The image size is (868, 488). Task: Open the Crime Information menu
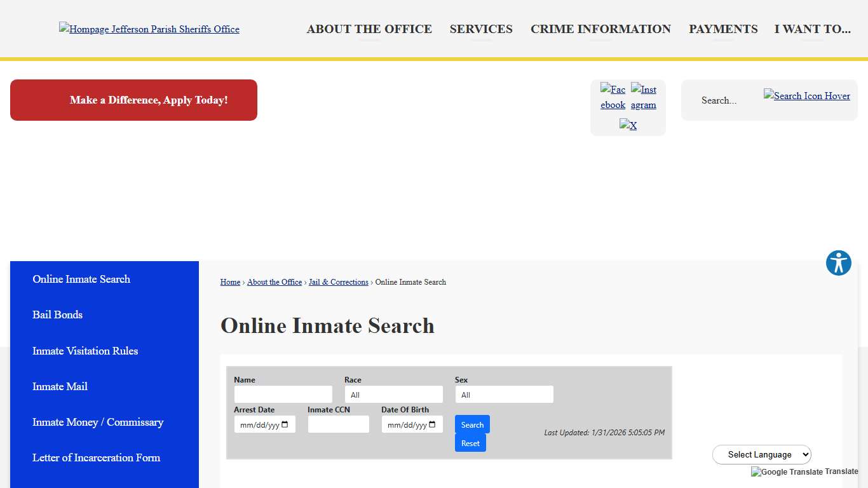[600, 29]
